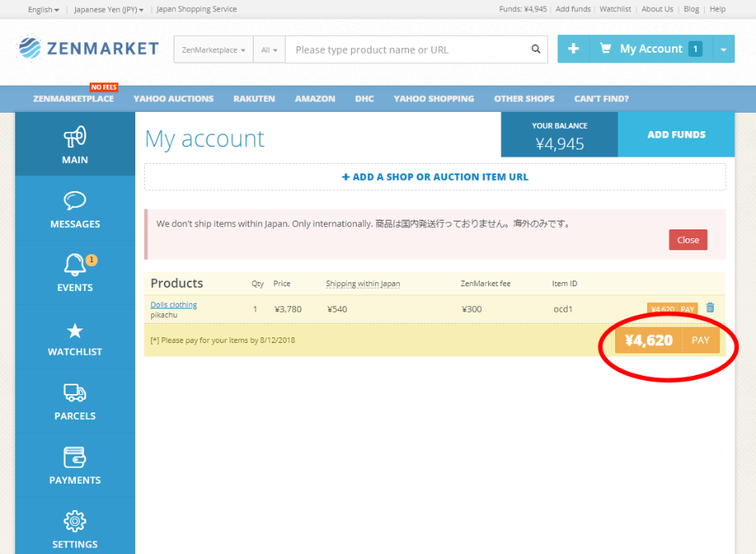
Task: Open the ZenMarketplace search source dropdown
Action: pos(213,50)
